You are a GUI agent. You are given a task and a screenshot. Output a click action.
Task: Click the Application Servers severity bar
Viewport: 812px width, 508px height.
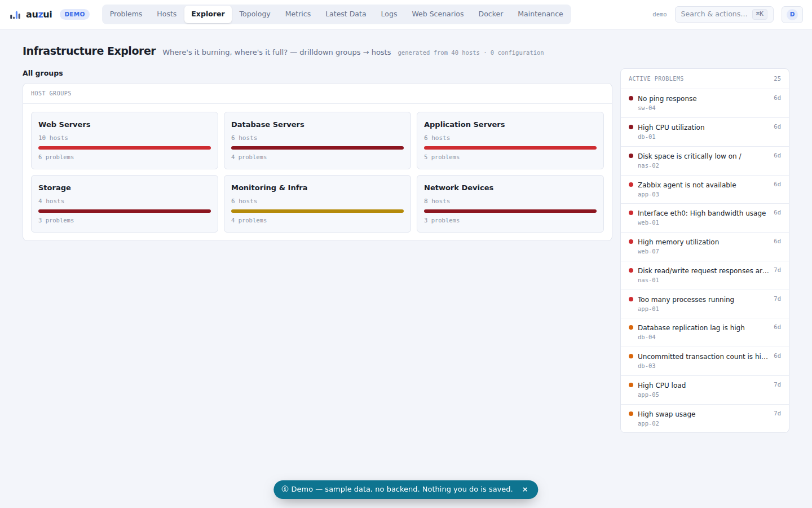pyautogui.click(x=510, y=148)
